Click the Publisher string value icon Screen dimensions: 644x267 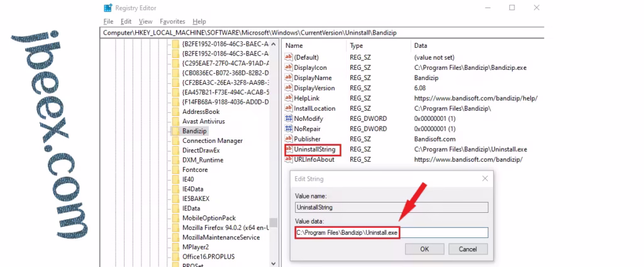(289, 139)
